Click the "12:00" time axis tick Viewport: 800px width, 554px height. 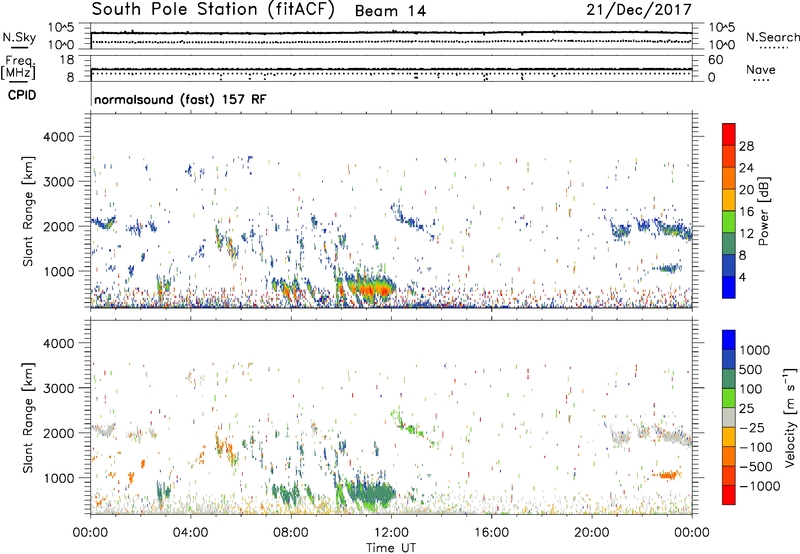pos(391,533)
